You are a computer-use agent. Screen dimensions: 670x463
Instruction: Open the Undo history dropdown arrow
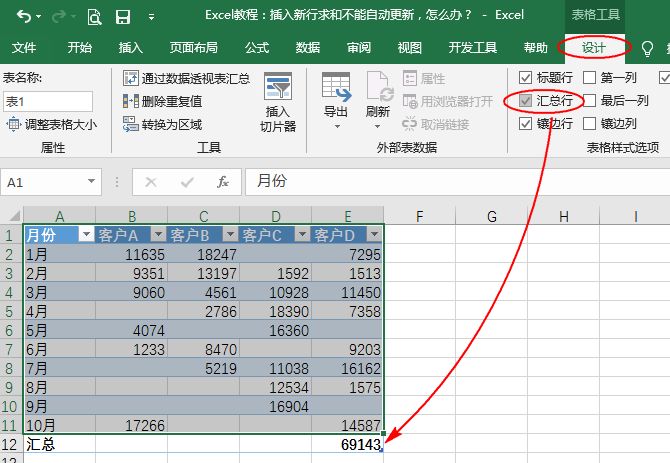39,17
